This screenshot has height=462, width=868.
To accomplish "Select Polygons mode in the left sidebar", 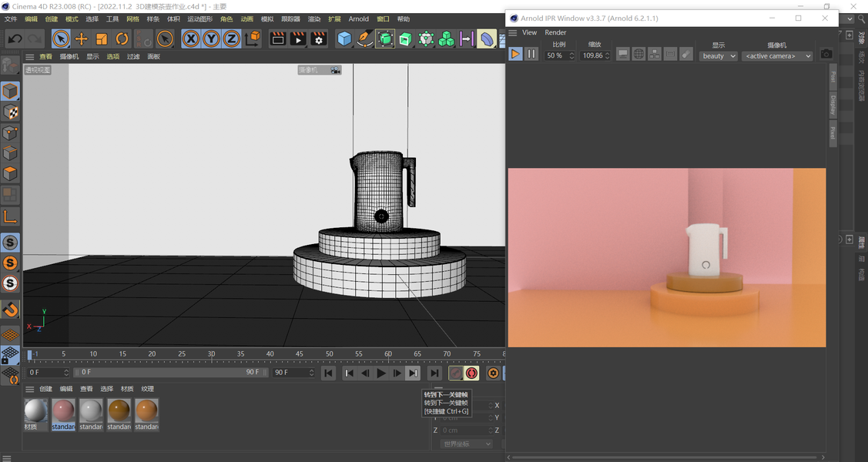I will 11,174.
